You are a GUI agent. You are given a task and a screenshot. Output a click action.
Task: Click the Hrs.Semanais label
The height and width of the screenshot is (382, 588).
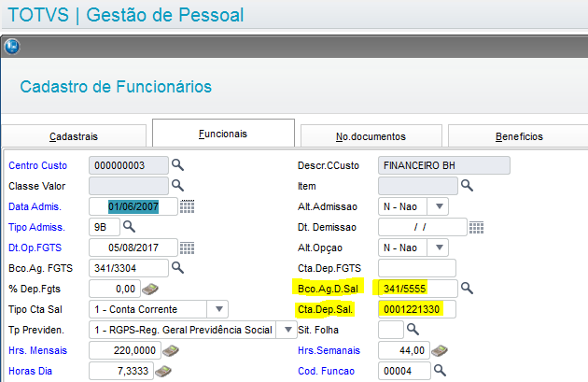[x=329, y=350]
